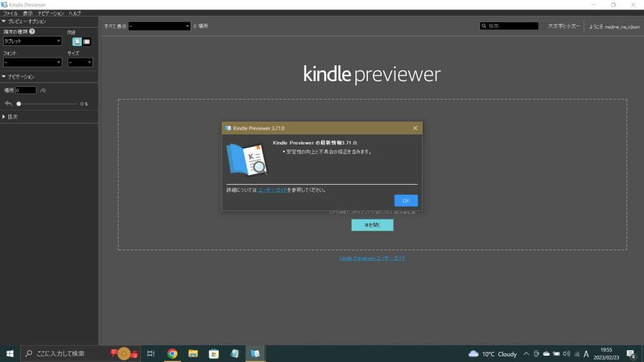This screenshot has width=644, height=362.
Task: Select landscape orientation icon
Action: tap(87, 41)
